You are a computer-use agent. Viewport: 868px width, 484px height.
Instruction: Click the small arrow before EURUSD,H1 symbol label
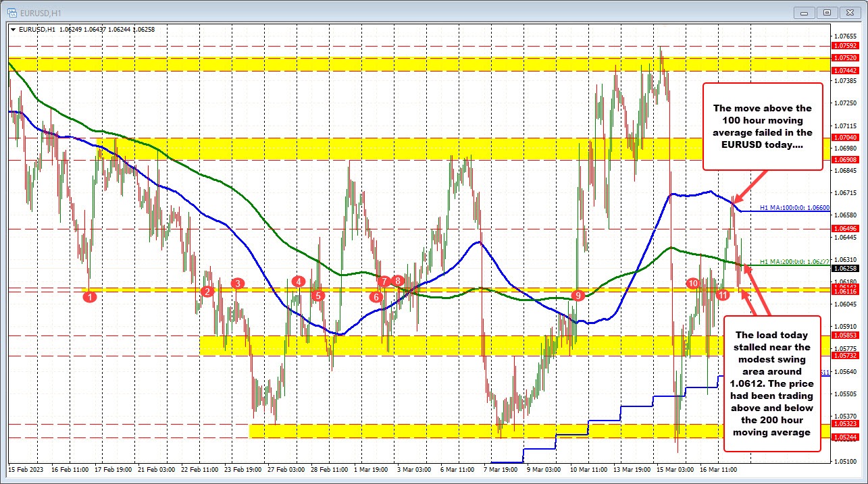coord(13,29)
